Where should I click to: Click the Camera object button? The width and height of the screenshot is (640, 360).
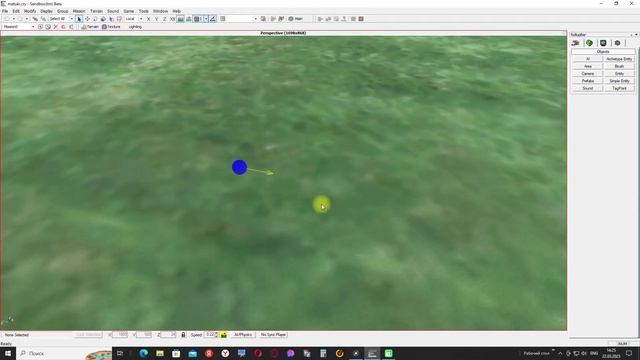pyautogui.click(x=587, y=73)
